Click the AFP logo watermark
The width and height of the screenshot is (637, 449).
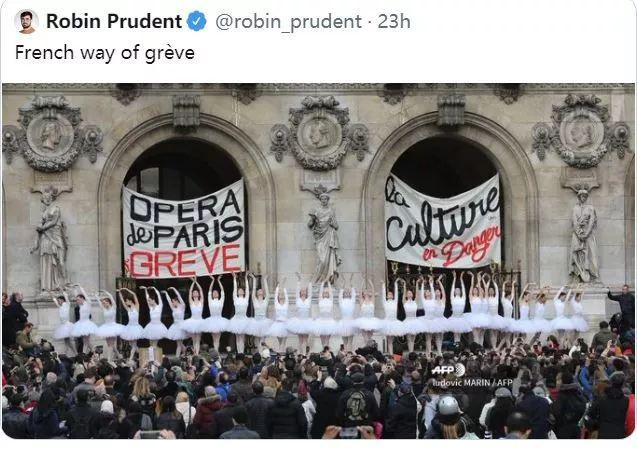coord(448,370)
